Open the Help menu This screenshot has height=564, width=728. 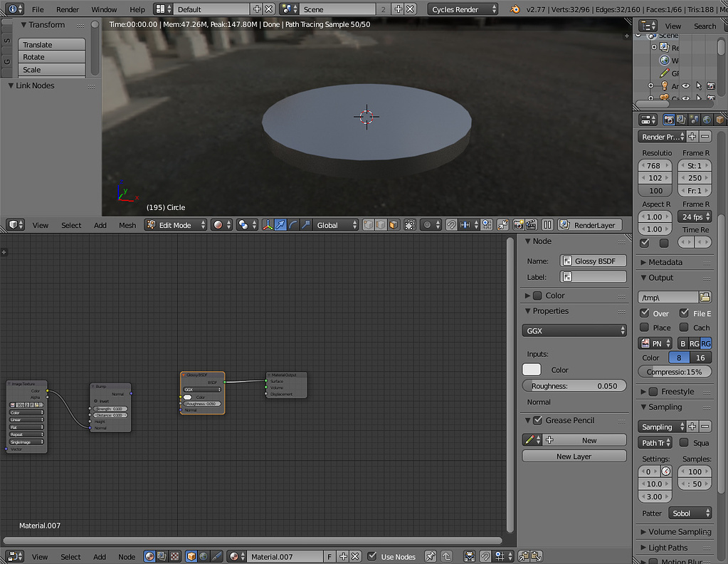coord(137,9)
